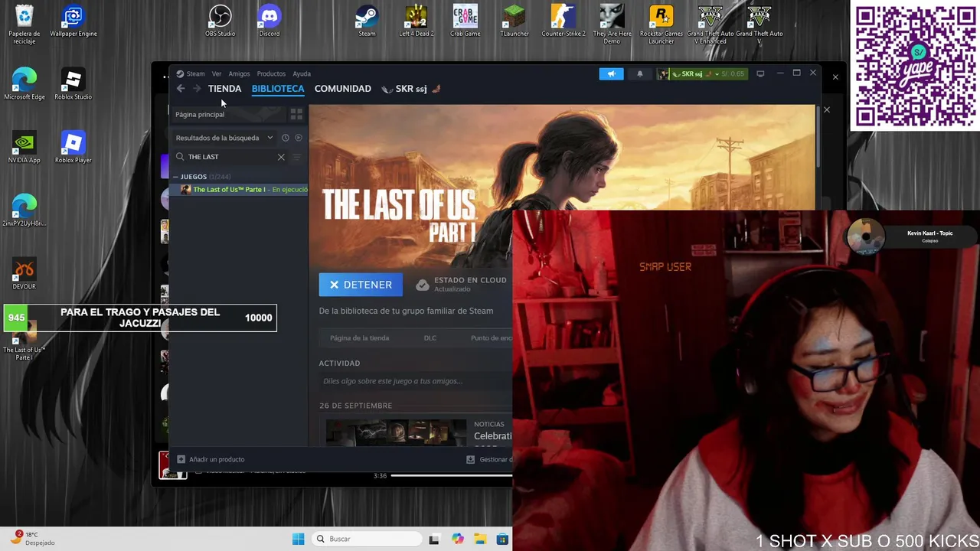Open the DLC link

tap(430, 337)
